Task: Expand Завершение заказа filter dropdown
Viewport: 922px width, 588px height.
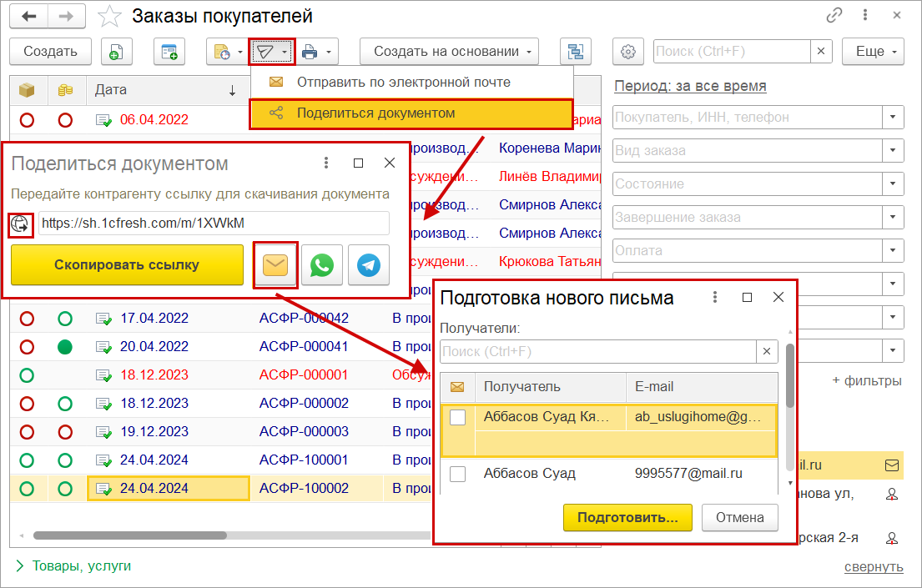Action: point(893,218)
